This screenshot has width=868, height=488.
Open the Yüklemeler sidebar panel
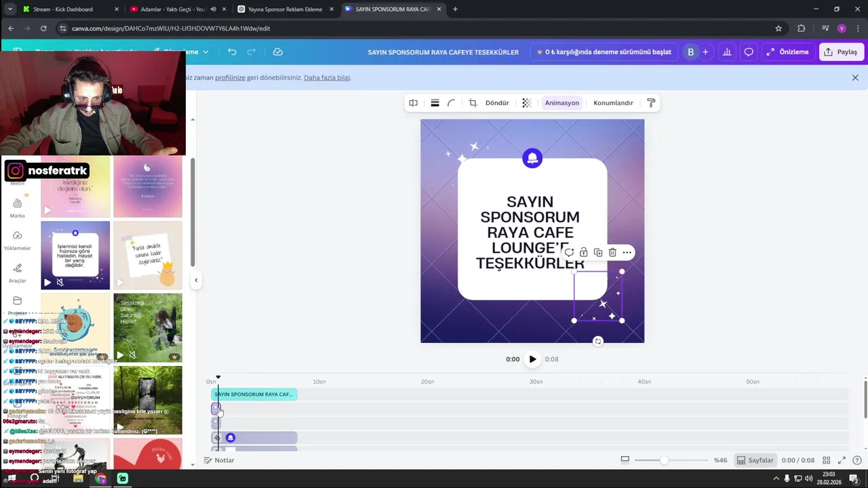click(x=18, y=241)
